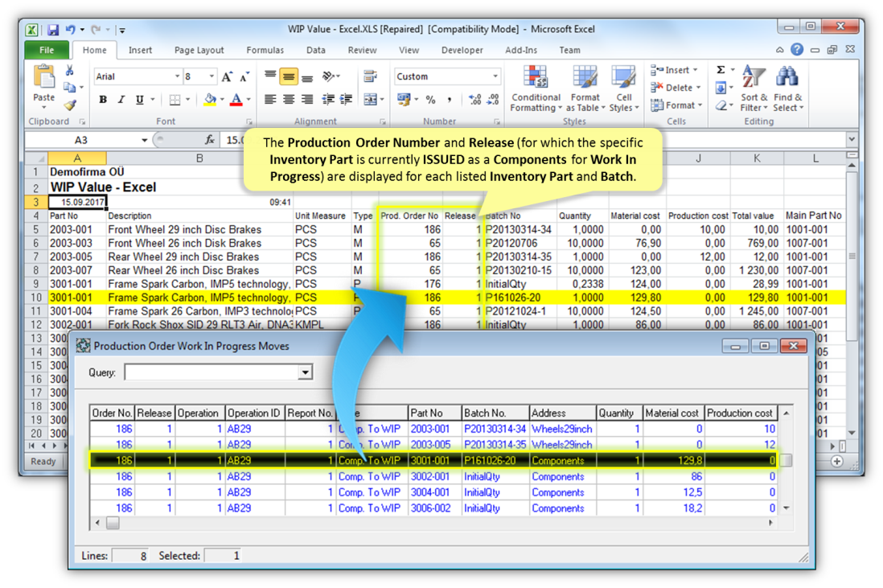Click the Shrink Font icon

click(x=244, y=77)
